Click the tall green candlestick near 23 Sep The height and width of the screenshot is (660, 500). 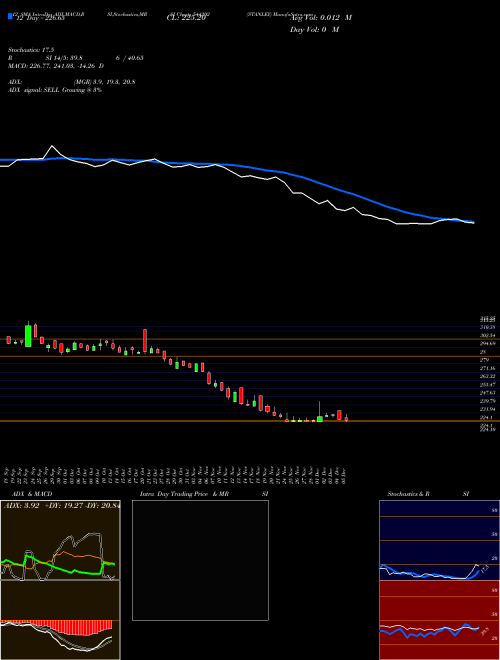(x=28, y=335)
